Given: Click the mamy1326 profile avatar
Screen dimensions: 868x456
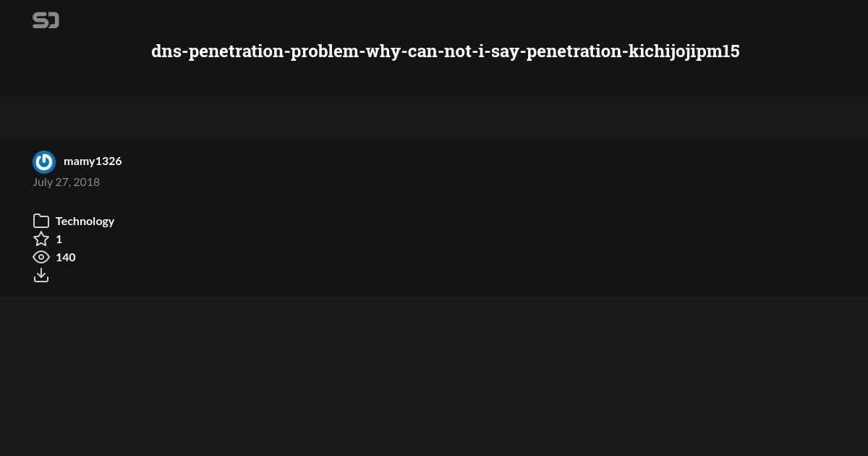Looking at the screenshot, I should click(44, 162).
